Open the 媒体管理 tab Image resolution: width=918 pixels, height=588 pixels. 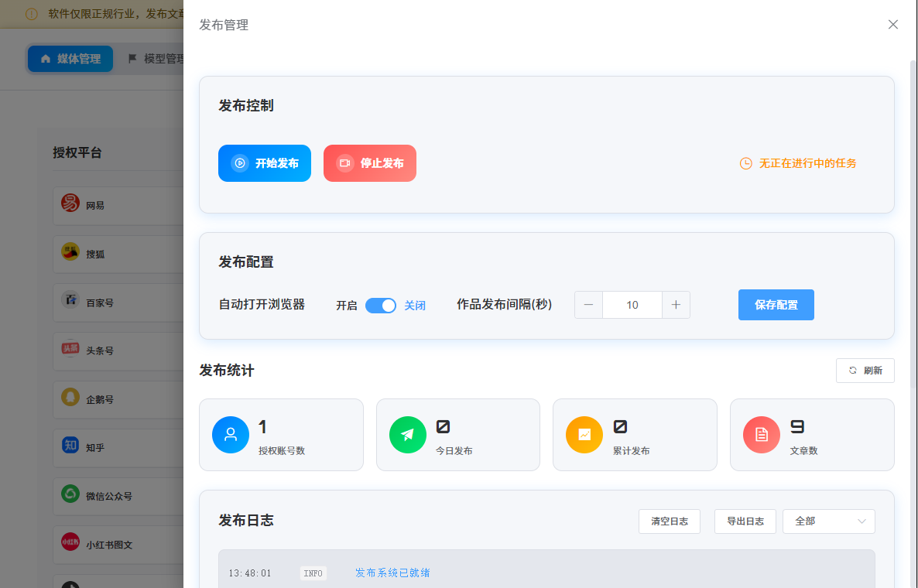(x=70, y=59)
